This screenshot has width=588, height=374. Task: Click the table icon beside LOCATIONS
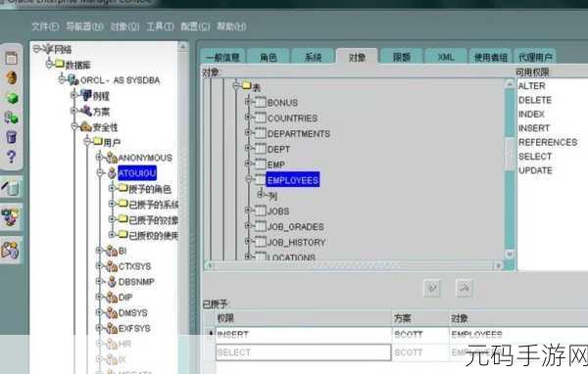point(261,257)
